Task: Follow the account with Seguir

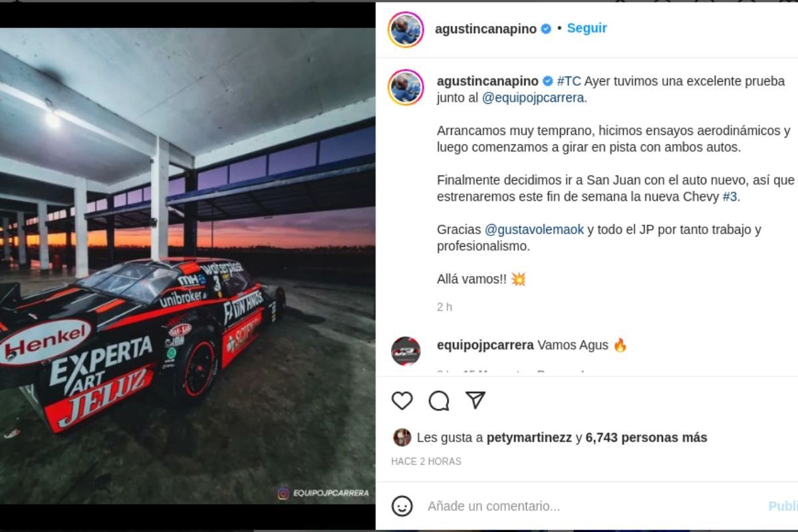Action: click(x=587, y=28)
